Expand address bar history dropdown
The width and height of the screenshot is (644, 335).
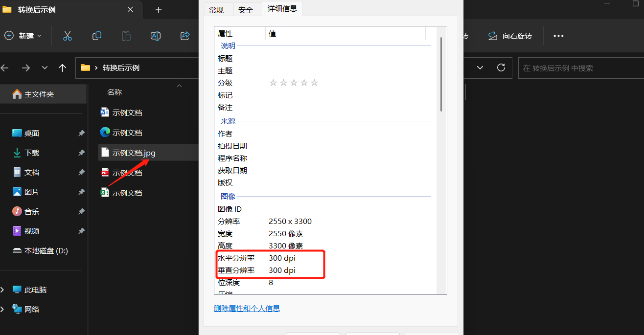pos(480,67)
